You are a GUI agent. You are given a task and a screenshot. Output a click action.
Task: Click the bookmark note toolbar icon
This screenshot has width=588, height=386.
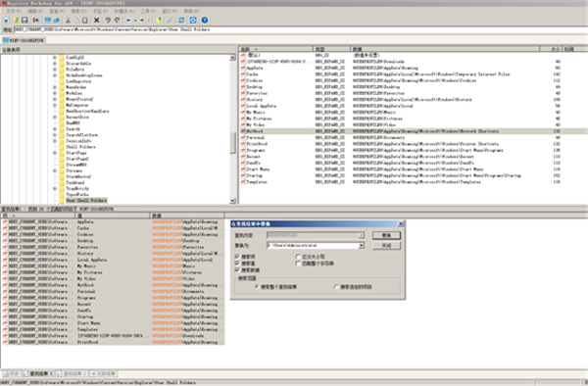click(x=159, y=21)
